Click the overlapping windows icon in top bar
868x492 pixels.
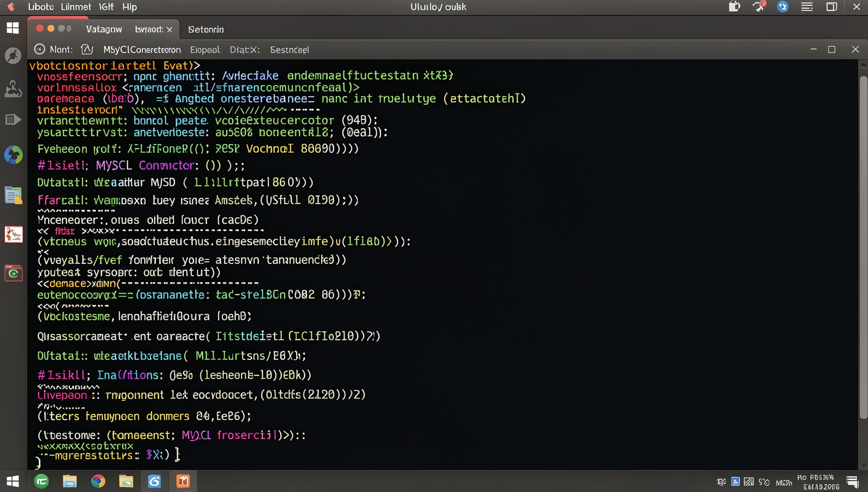point(832,7)
